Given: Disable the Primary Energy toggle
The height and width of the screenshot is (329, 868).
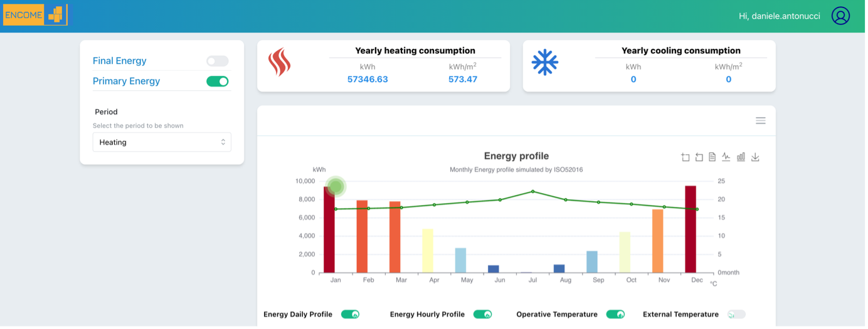Looking at the screenshot, I should tap(218, 81).
